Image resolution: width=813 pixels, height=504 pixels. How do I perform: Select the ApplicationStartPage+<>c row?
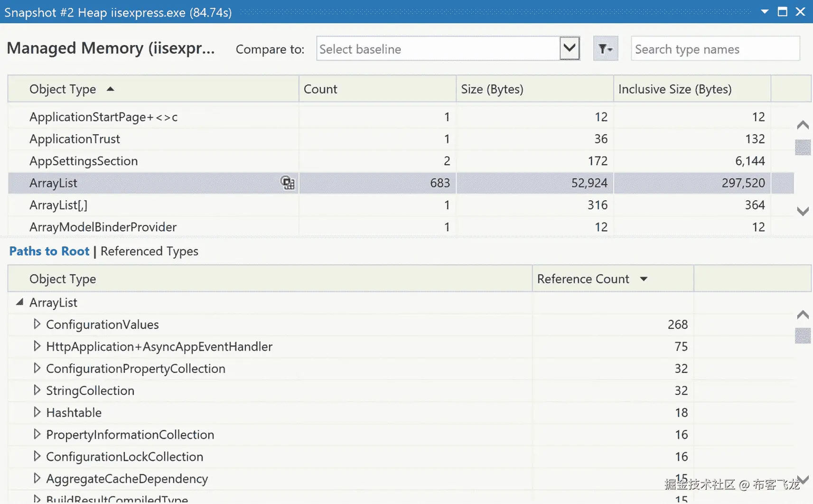coord(401,117)
